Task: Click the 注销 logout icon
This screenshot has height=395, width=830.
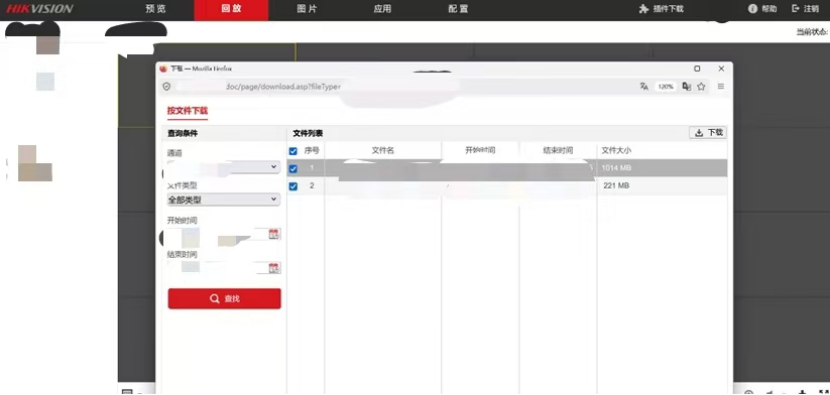Action: tap(795, 8)
